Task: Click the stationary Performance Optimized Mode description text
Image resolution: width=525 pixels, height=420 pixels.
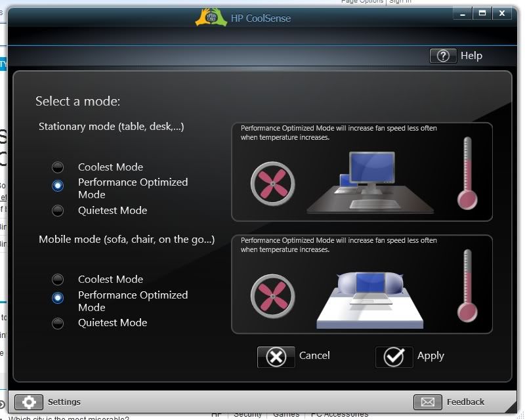Action: pyautogui.click(x=339, y=133)
